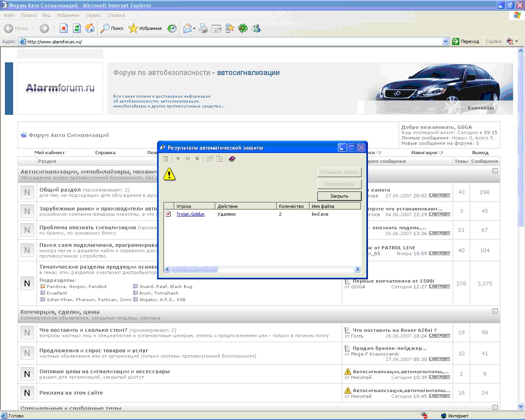Screen dimensions: 525x420
Task: Click the Выход logout link
Action: 480,153
